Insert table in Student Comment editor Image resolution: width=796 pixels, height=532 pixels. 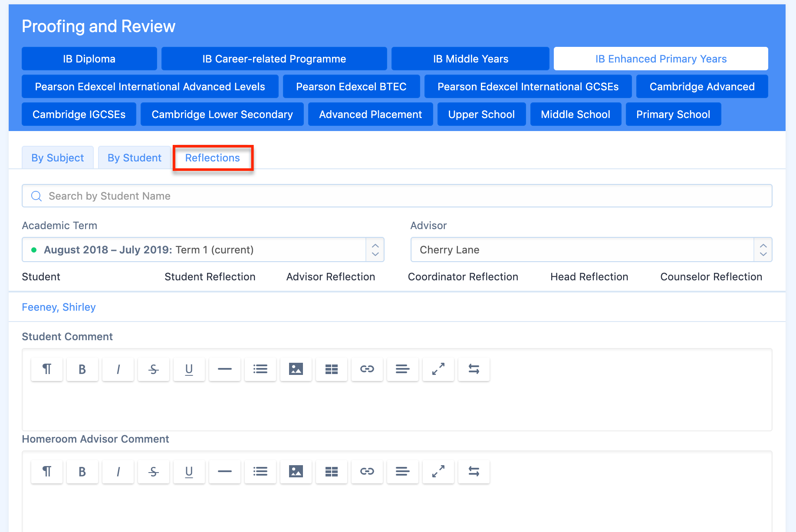(x=332, y=369)
